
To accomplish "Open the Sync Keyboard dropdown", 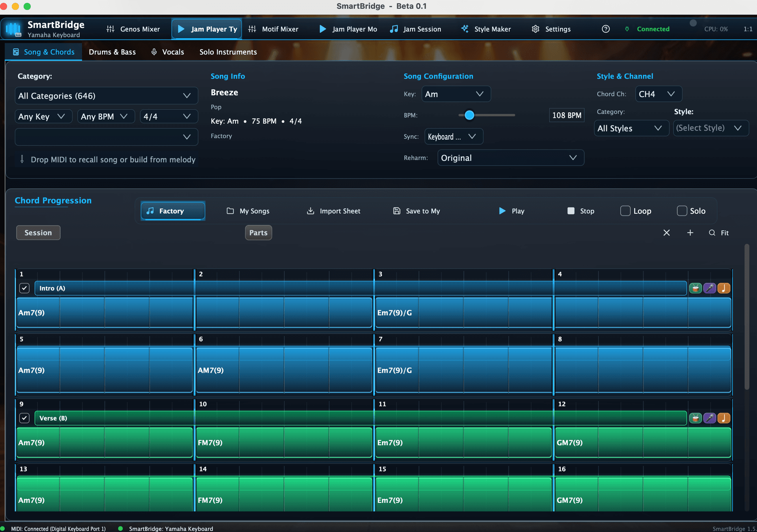I will tap(454, 136).
